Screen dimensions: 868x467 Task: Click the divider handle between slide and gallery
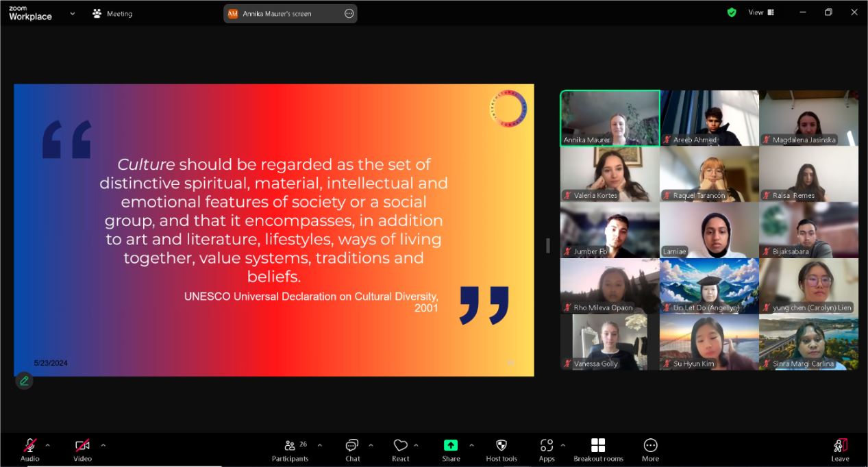(547, 245)
